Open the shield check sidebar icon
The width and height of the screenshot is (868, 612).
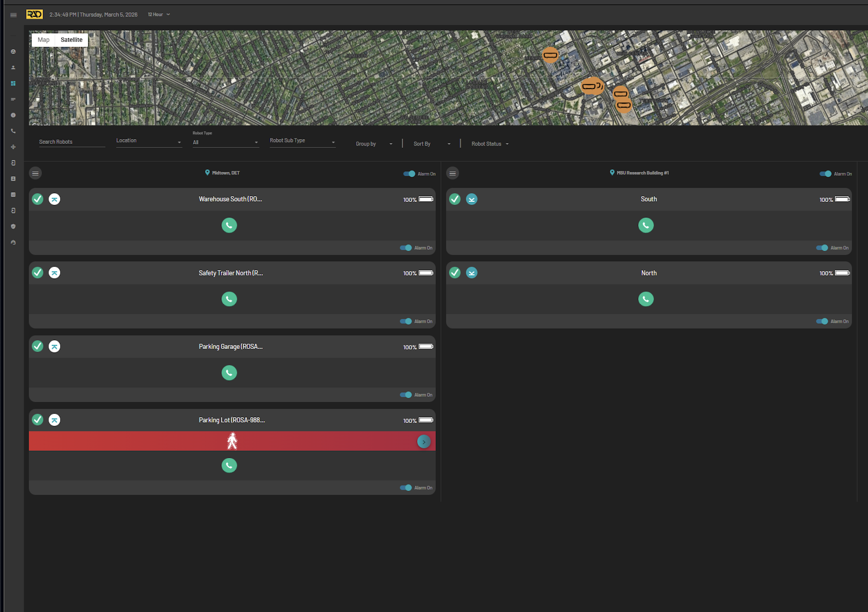13,226
